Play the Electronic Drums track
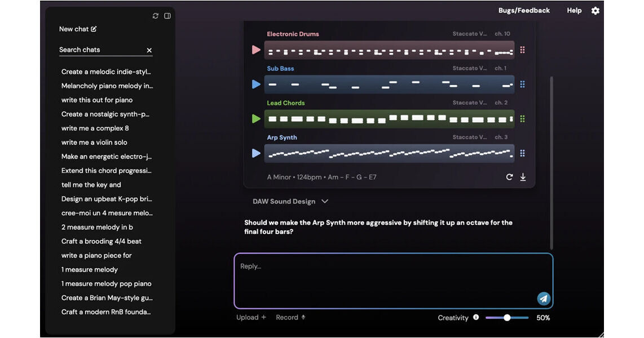The width and height of the screenshot is (644, 338). (x=256, y=50)
